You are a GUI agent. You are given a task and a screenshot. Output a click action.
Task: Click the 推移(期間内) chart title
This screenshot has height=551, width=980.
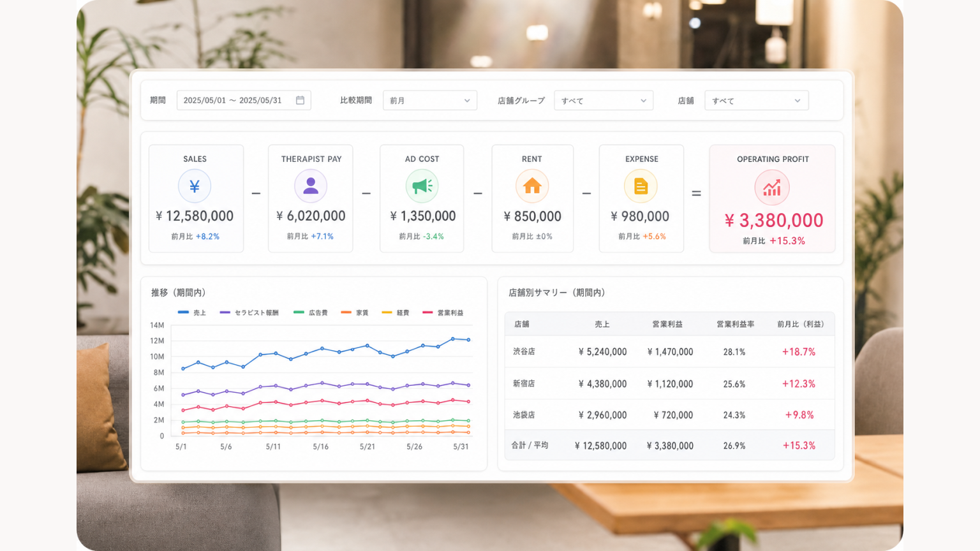pos(178,293)
